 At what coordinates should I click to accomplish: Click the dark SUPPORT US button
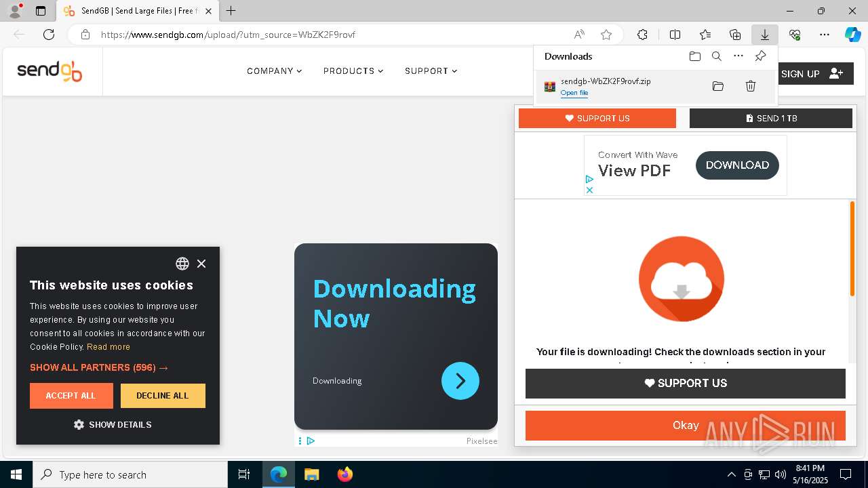(686, 384)
